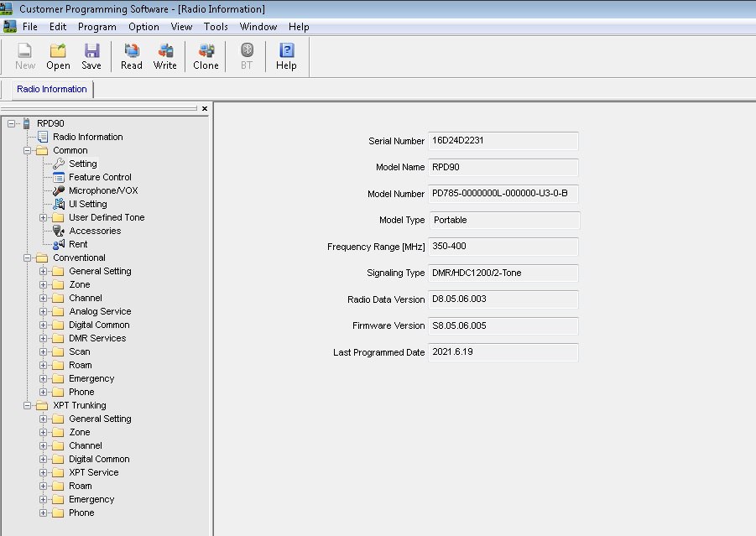756x536 pixels.
Task: Expand the User Defined Tone folder
Action: (44, 218)
